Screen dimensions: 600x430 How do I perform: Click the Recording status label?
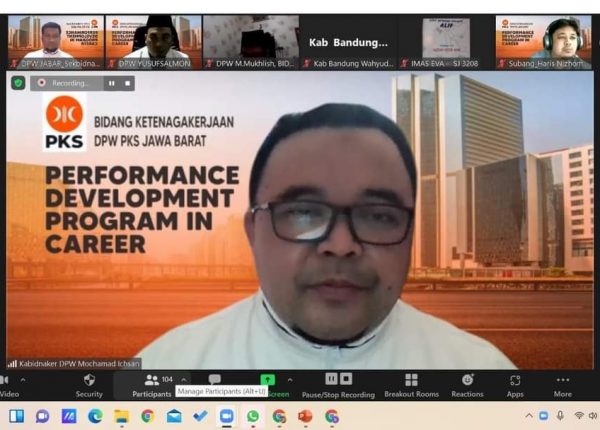pyautogui.click(x=70, y=83)
